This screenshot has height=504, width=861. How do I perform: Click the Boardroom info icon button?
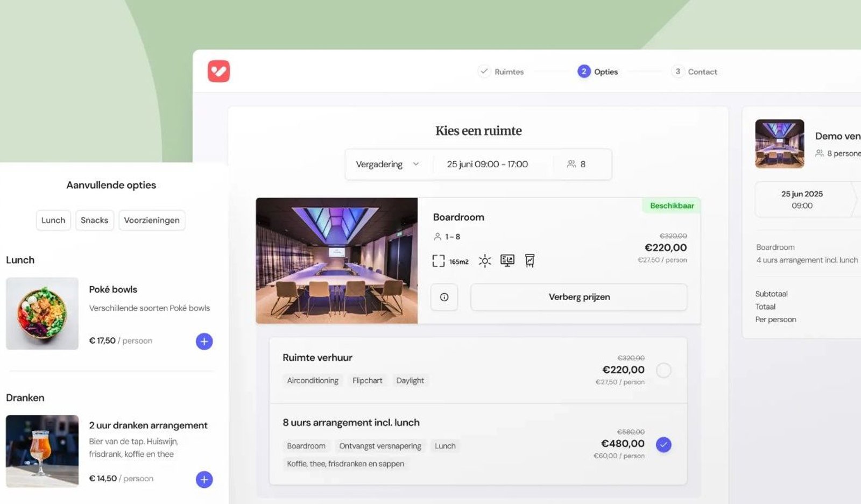point(444,297)
